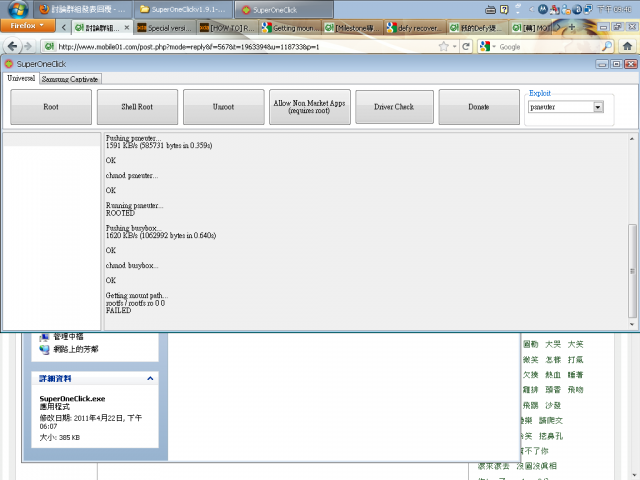Click 網路上的芳鄰 network icon
The width and height of the screenshot is (640, 480).
click(x=44, y=349)
